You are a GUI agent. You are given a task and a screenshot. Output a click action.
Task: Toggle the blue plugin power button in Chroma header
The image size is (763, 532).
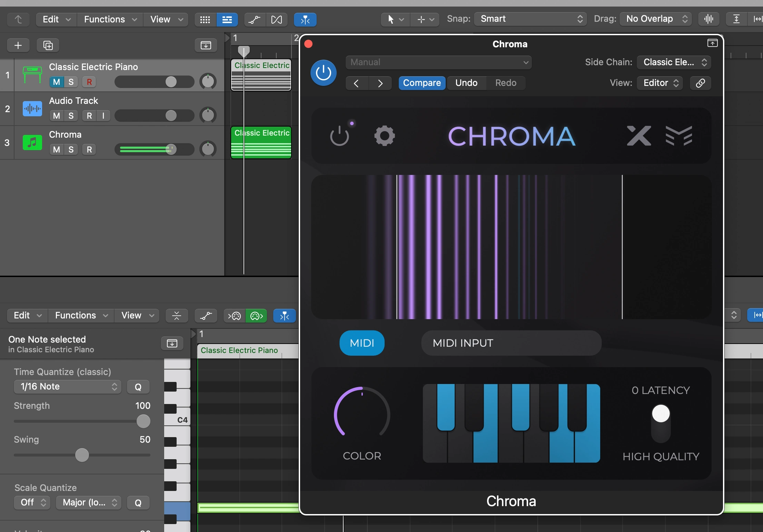pos(324,73)
